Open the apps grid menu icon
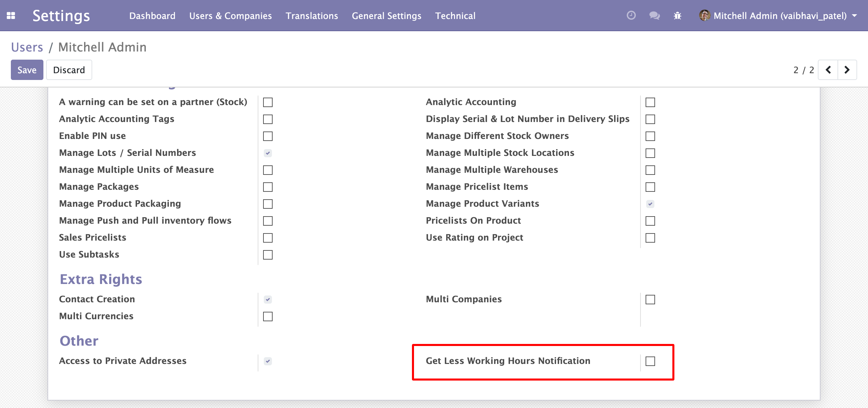 coord(11,16)
